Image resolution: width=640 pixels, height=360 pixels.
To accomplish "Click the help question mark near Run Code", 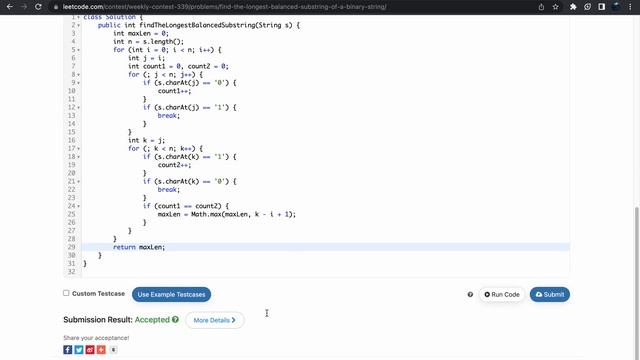I will [x=470, y=294].
